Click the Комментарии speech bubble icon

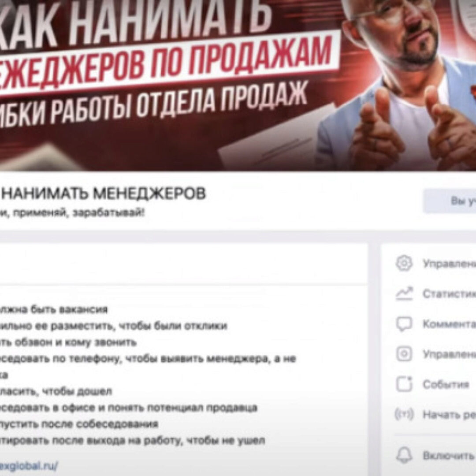[x=404, y=324]
